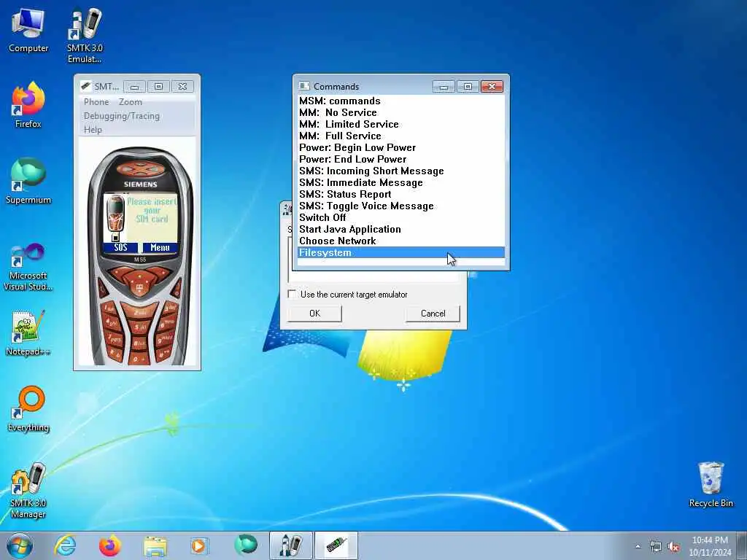Click the muted volume tray icon
747x560 pixels.
(x=673, y=547)
